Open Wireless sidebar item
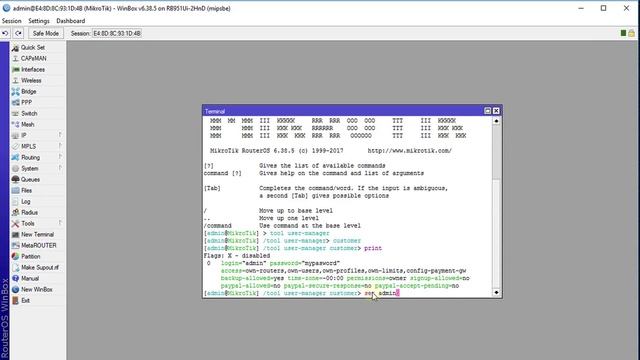The height and width of the screenshot is (360, 640). click(x=38, y=81)
